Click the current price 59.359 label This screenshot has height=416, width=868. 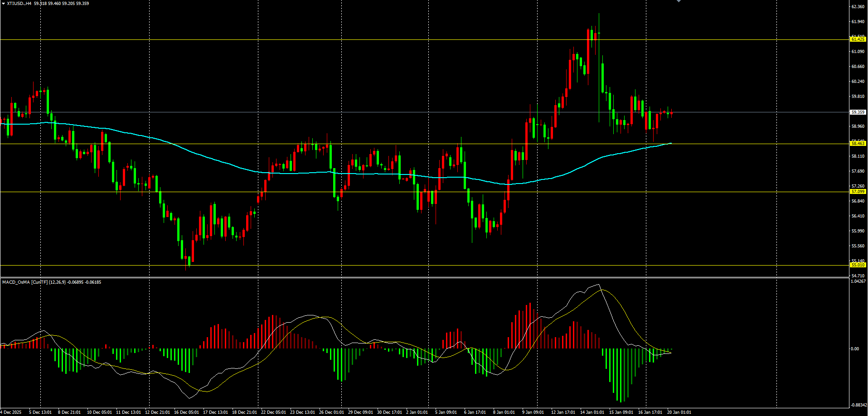858,112
